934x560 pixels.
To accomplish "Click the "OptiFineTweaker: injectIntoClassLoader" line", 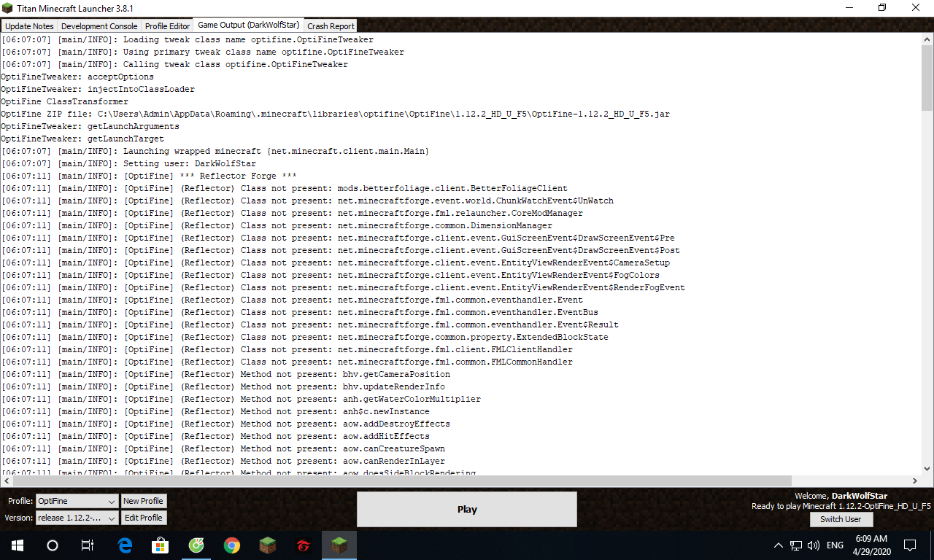I will 98,89.
